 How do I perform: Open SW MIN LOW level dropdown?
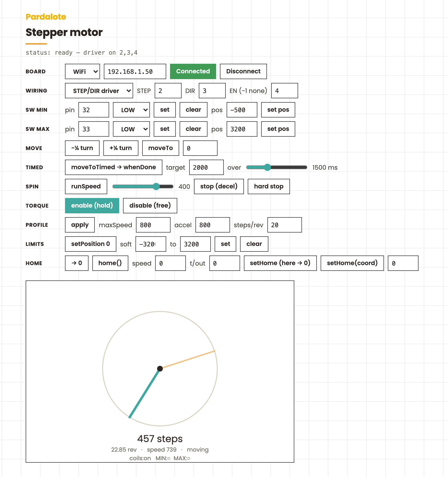(x=131, y=110)
